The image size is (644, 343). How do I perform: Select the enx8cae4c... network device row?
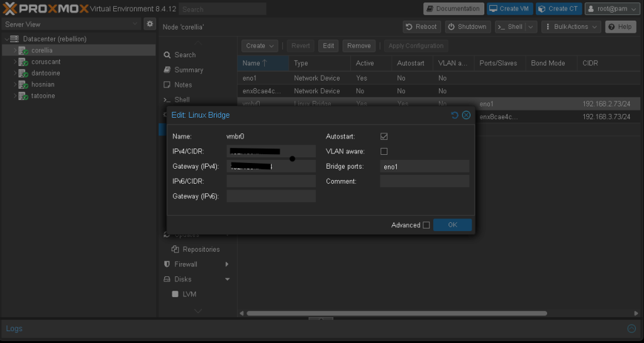pos(438,91)
